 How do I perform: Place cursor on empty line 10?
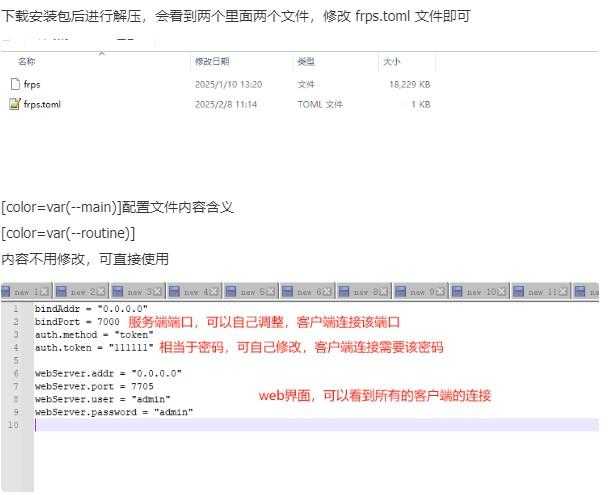click(x=200, y=424)
